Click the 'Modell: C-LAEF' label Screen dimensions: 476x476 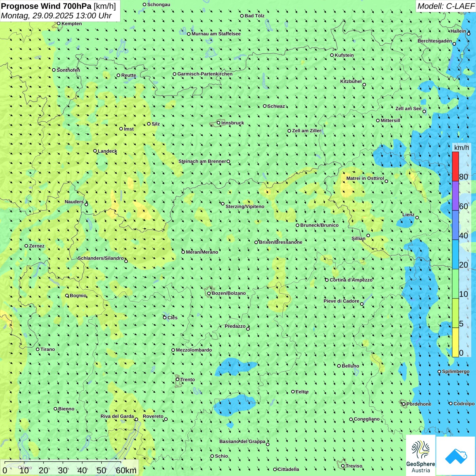[x=446, y=6]
